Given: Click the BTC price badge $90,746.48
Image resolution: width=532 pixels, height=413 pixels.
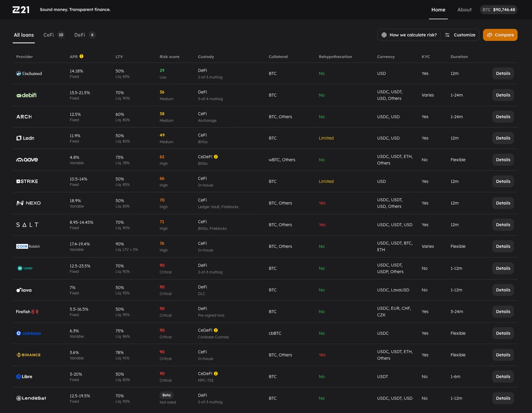Looking at the screenshot, I should [499, 10].
